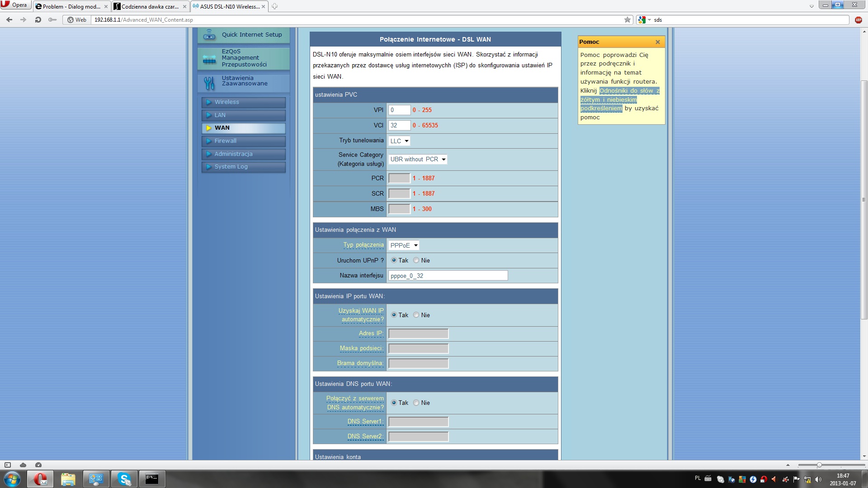This screenshot has height=488, width=868.
Task: Select Nie for automatic DNS server
Action: click(416, 403)
